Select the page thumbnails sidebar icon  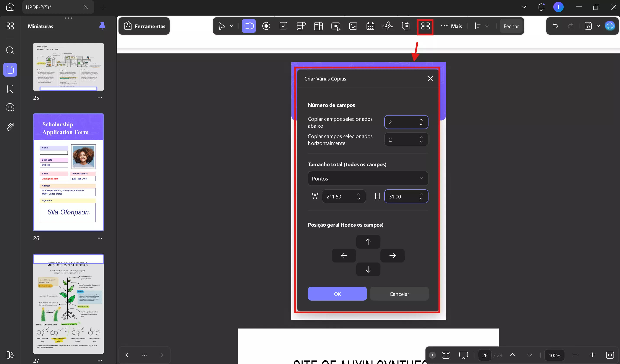pyautogui.click(x=10, y=69)
